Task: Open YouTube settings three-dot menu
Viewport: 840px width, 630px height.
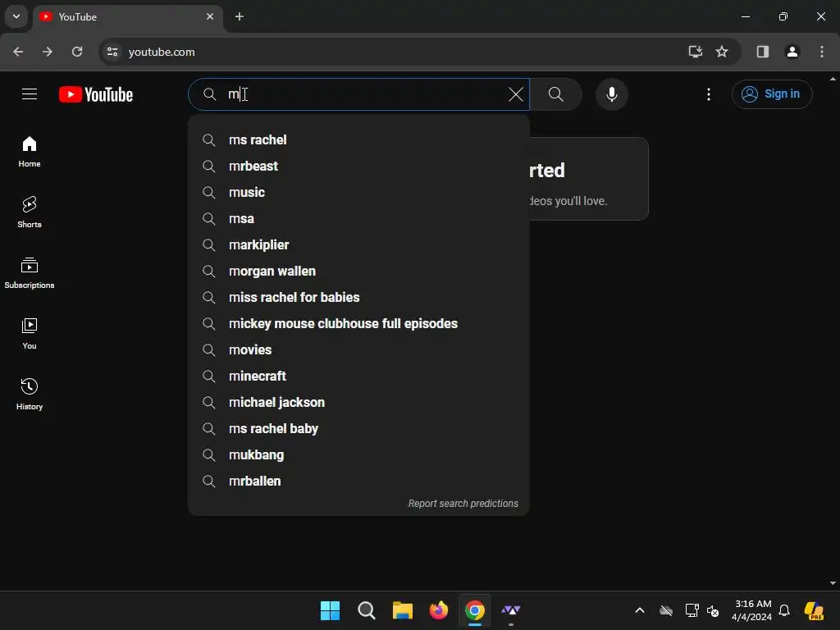Action: click(x=708, y=94)
